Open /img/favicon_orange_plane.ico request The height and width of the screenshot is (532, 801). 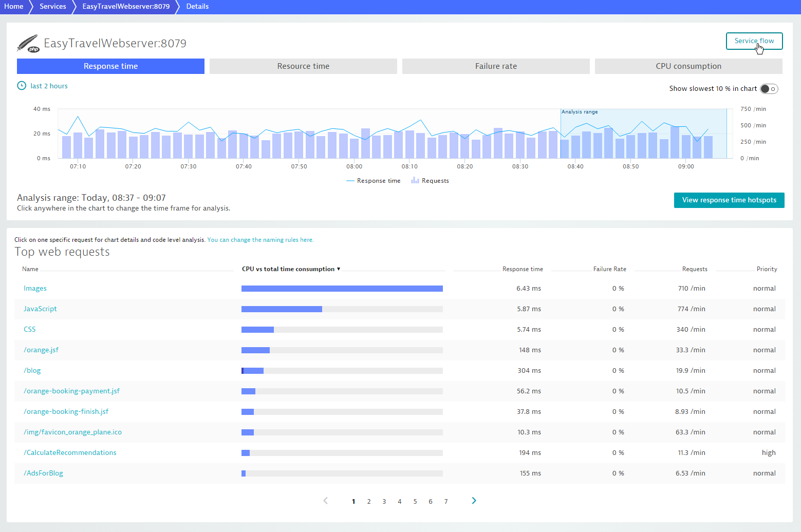(x=72, y=432)
